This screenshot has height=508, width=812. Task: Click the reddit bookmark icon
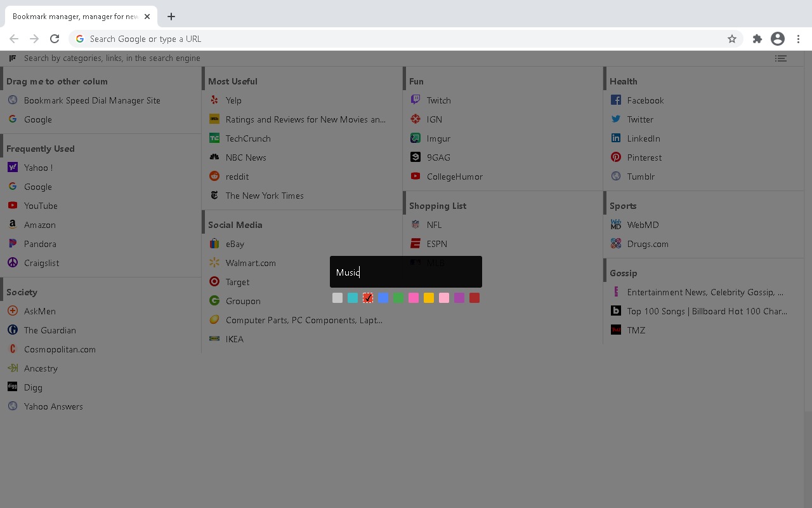click(214, 177)
